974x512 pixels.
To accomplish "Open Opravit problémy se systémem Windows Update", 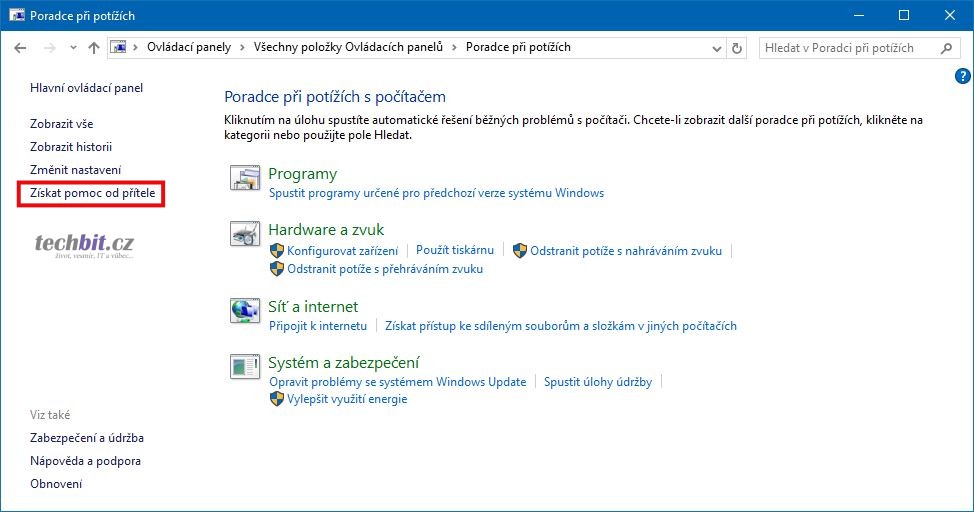I will click(397, 382).
